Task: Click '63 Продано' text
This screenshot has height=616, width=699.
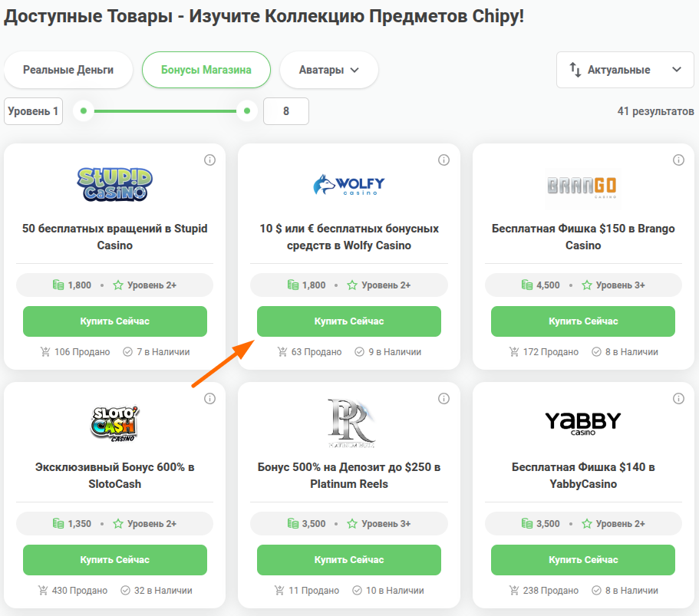Action: 317,352
